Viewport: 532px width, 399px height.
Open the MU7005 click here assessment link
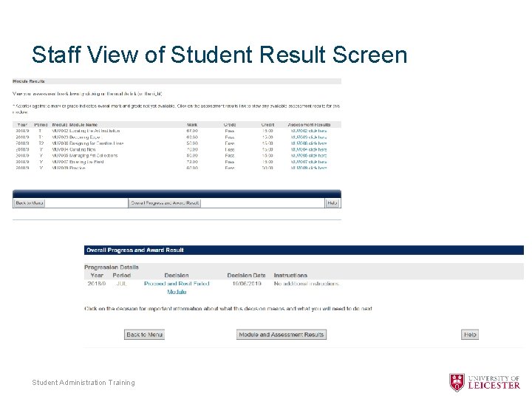coord(309,156)
